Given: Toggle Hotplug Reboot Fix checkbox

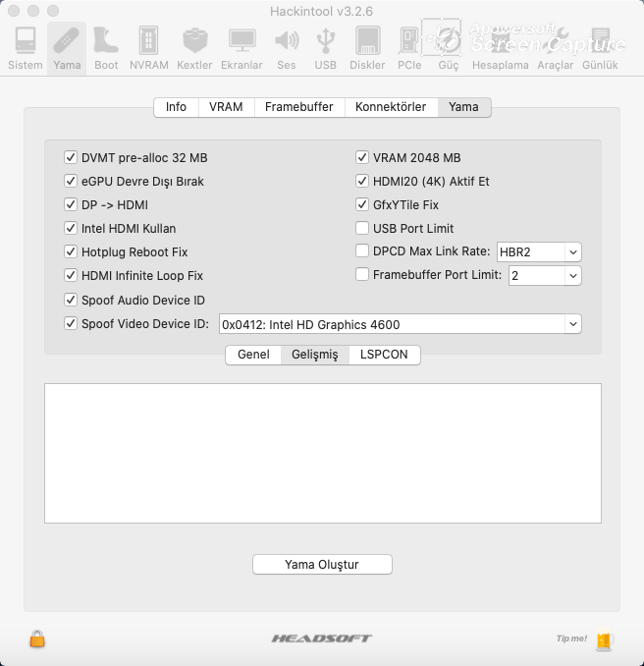Looking at the screenshot, I should click(71, 251).
